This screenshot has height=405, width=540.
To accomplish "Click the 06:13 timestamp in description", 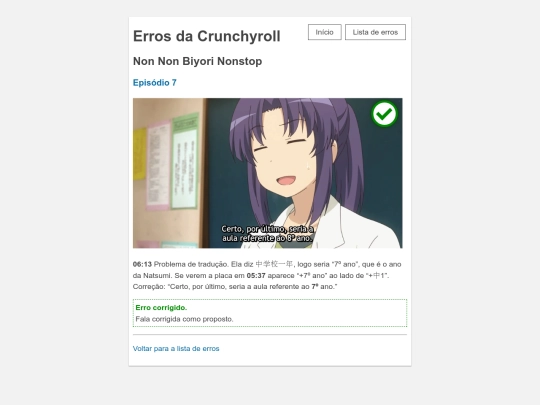I will click(x=142, y=264).
